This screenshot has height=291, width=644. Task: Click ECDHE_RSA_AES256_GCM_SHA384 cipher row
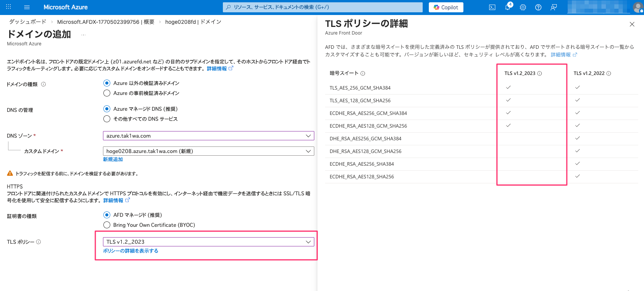click(481, 113)
